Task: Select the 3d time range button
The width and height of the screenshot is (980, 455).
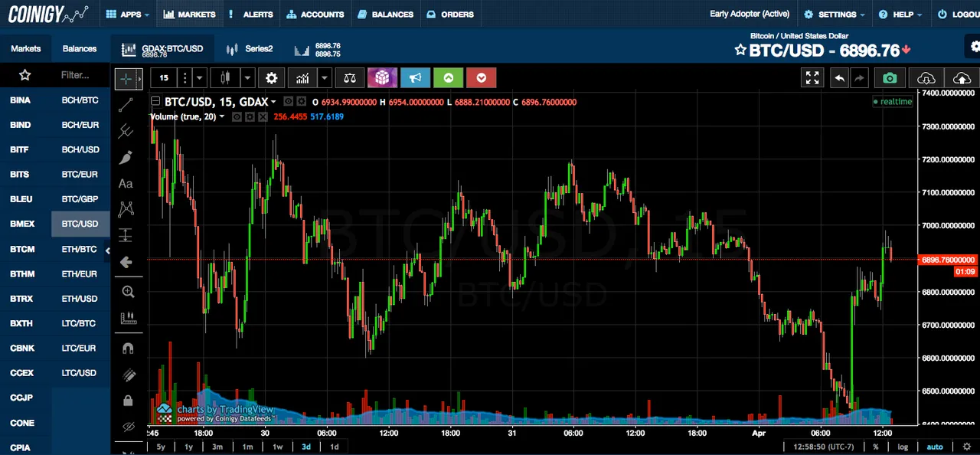Action: [306, 447]
